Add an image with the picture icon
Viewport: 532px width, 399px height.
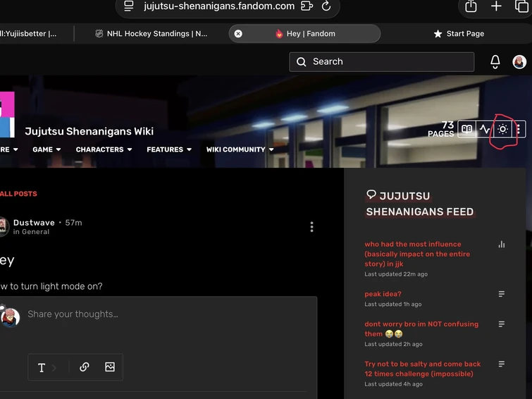click(x=110, y=367)
